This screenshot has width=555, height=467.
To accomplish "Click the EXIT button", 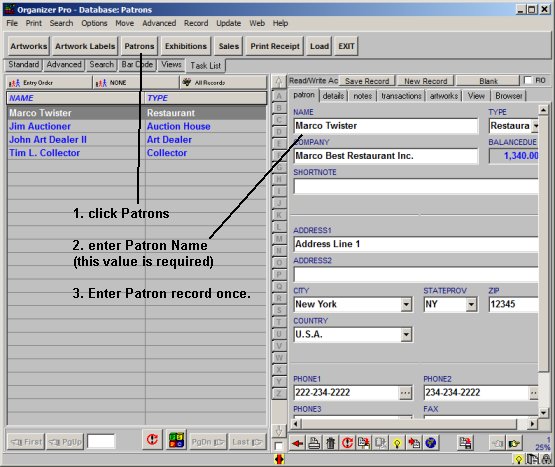I will click(x=346, y=46).
